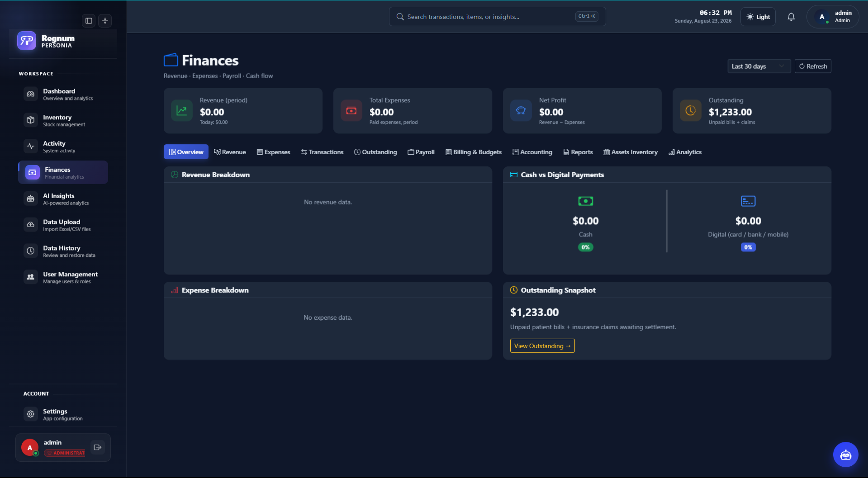This screenshot has width=868, height=478.
Task: Switch to the Expenses tab
Action: 273,152
